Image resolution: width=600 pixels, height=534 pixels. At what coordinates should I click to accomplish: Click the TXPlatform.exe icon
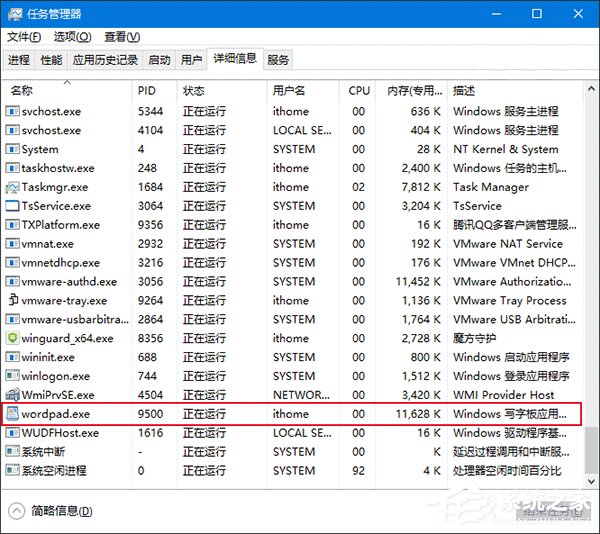point(12,225)
